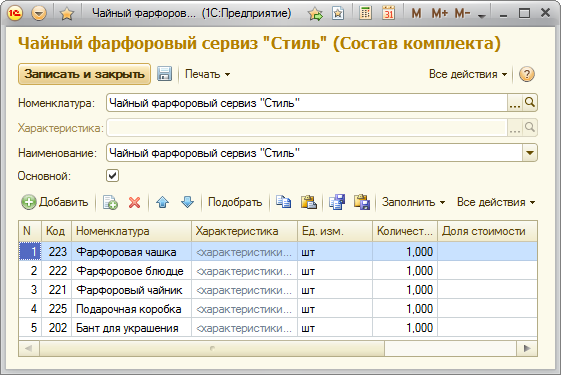Screen dimensions: 561x375
Task: Click the table horizontal scrollbar
Action: (278, 348)
